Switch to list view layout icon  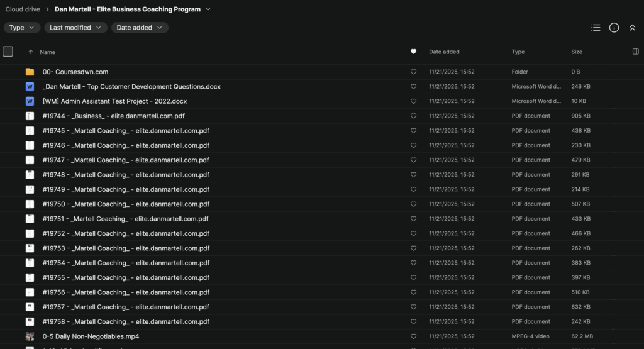[x=596, y=28]
